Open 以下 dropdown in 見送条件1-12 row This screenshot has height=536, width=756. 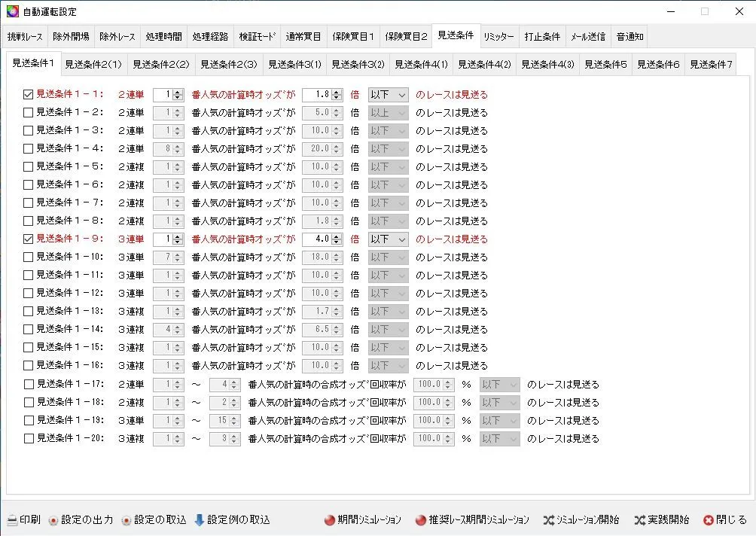click(x=388, y=294)
